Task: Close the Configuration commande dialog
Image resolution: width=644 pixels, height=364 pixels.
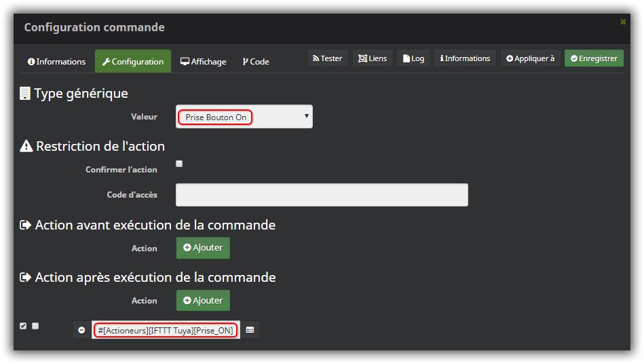Action: coord(622,22)
